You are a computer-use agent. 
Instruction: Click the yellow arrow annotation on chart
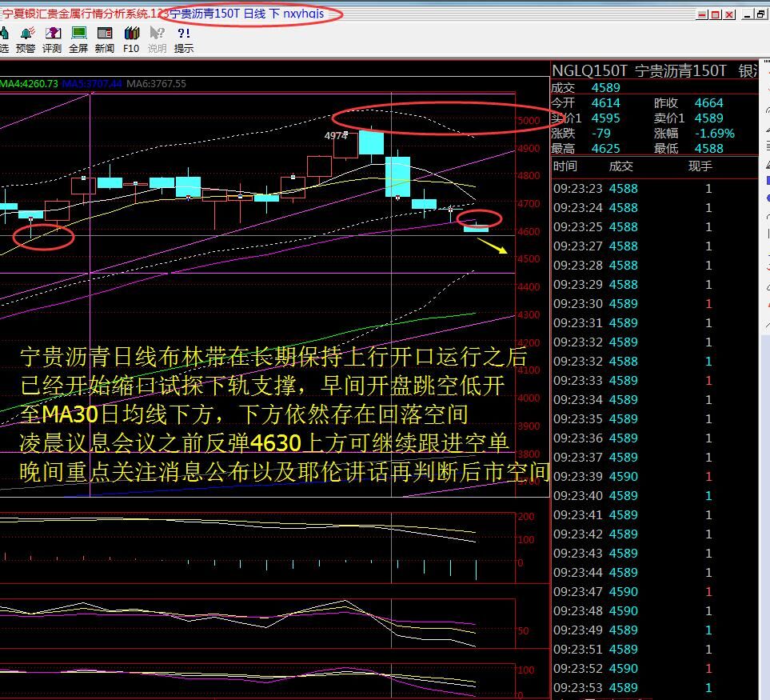coord(493,246)
